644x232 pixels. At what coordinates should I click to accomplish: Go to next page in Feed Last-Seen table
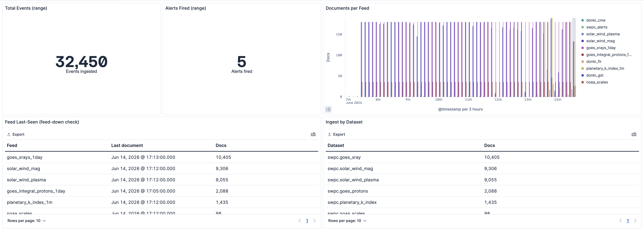click(x=314, y=221)
